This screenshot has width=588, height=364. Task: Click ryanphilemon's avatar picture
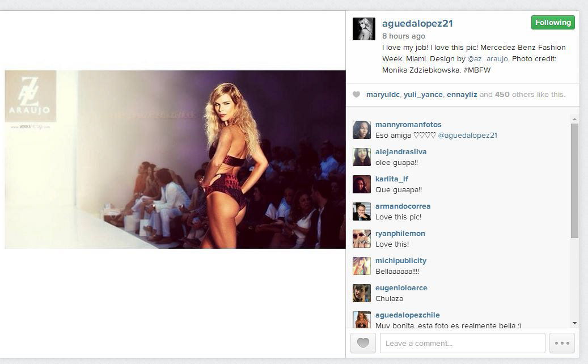coord(362,239)
